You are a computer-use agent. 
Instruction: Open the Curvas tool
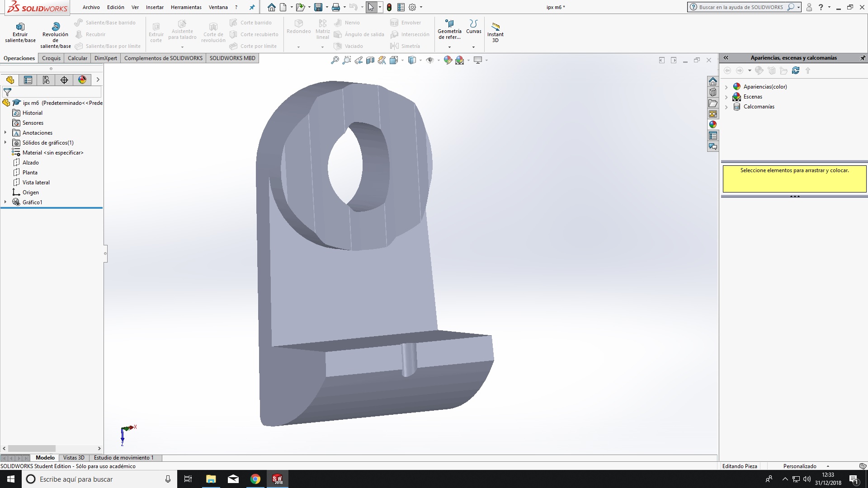click(x=474, y=27)
